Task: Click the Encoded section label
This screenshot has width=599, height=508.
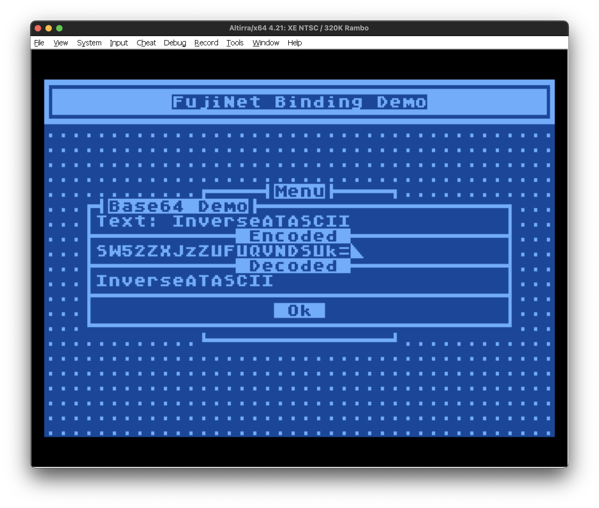Action: pos(293,236)
